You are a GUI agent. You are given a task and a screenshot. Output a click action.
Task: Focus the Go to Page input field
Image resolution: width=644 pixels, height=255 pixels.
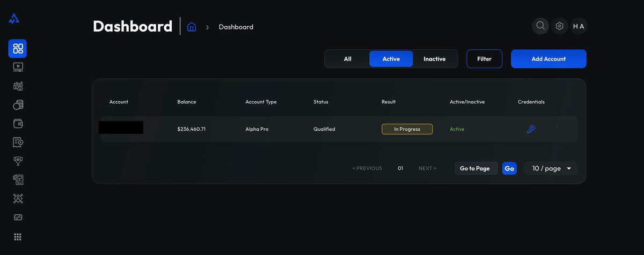coord(477,168)
